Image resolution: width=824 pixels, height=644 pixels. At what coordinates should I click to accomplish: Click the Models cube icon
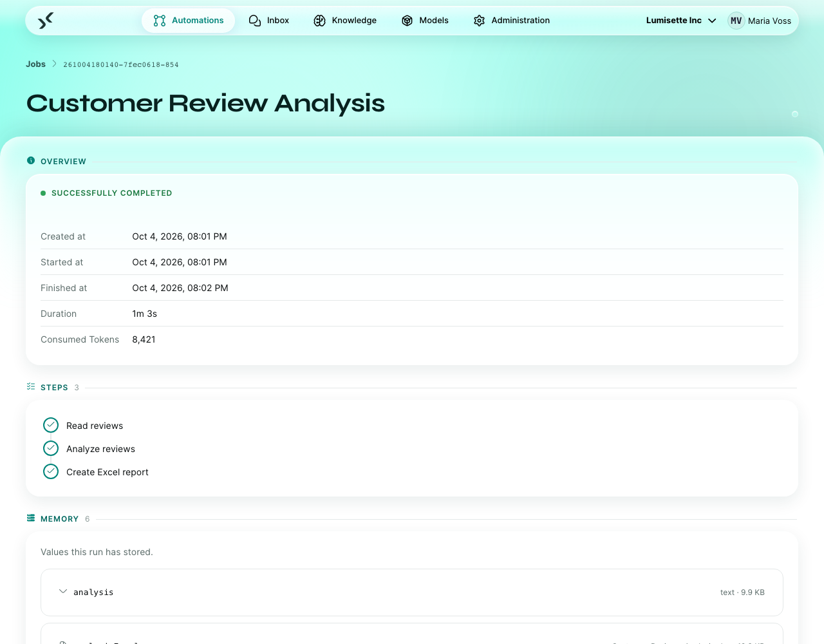[x=407, y=21]
